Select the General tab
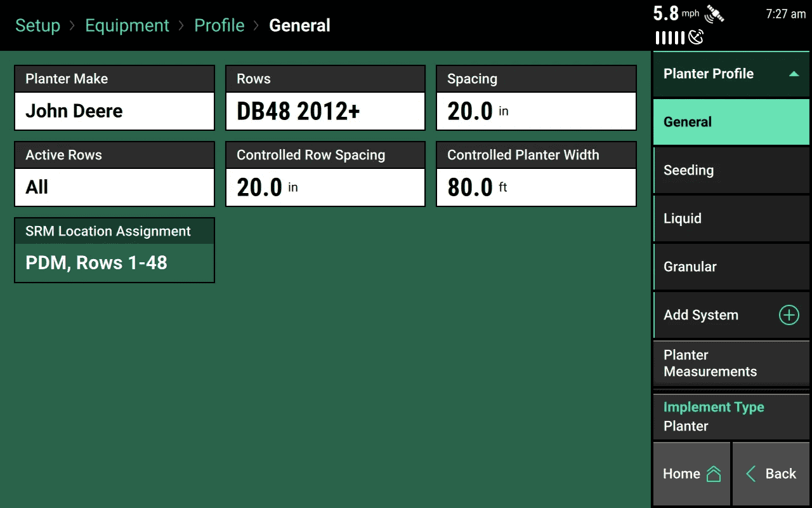 (x=731, y=121)
